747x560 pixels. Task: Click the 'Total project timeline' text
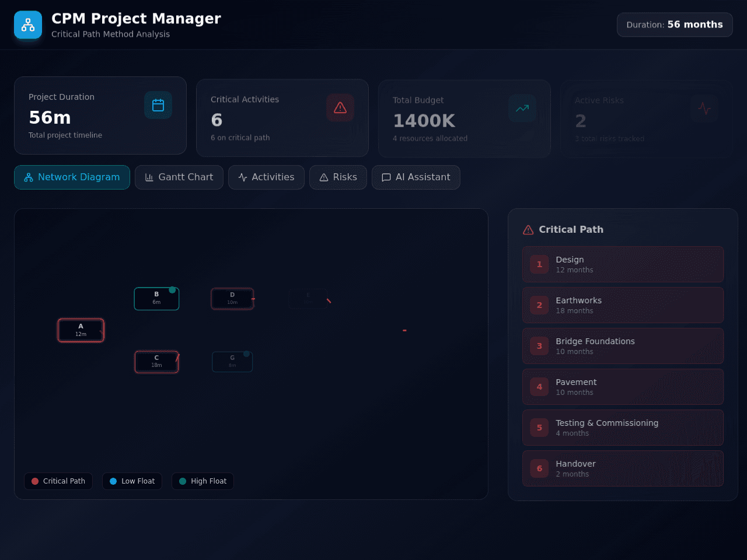(65, 135)
